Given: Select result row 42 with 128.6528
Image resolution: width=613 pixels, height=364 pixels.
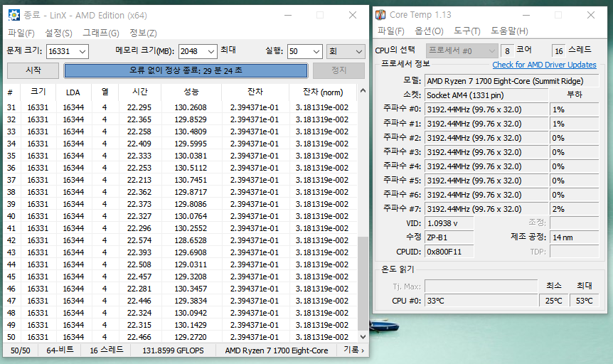Looking at the screenshot, I should point(180,240).
